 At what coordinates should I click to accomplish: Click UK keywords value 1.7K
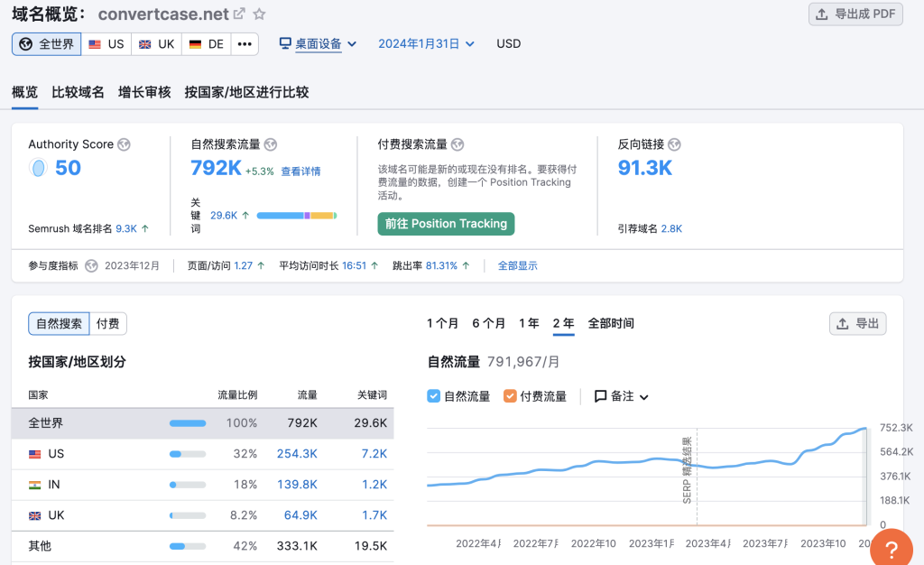374,515
